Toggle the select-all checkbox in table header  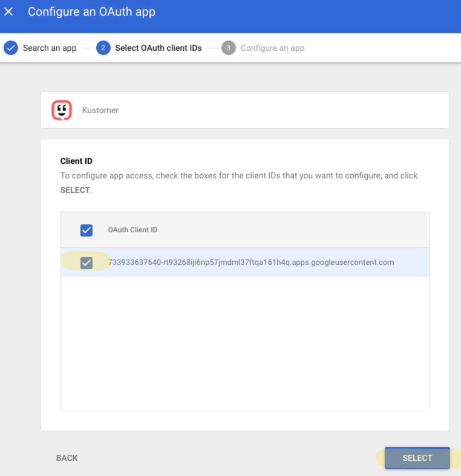(x=87, y=230)
